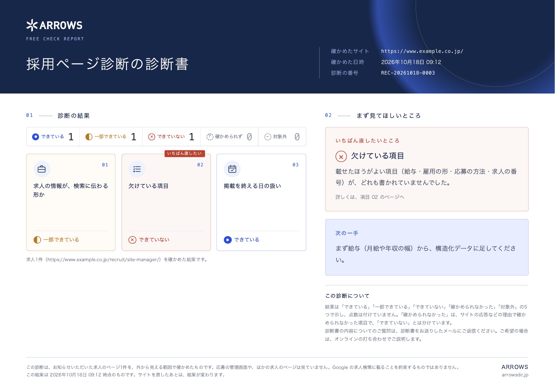The width and height of the screenshot is (555, 392).
Task: Click the いちばん直したい red badge
Action: [x=185, y=153]
